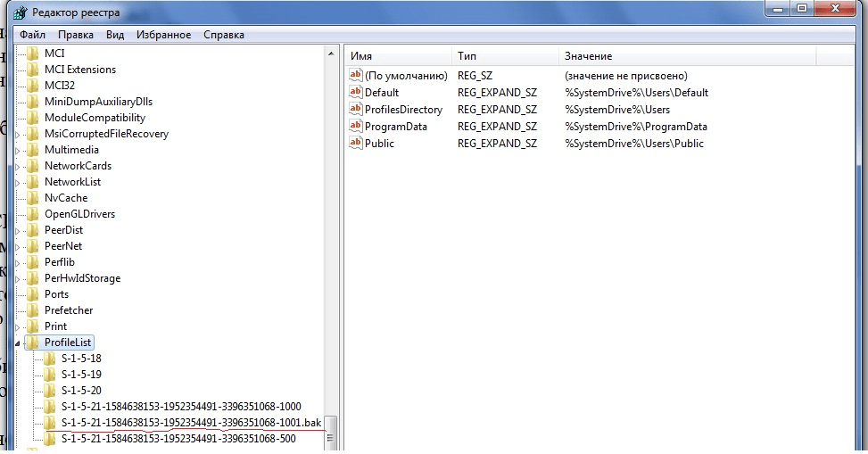This screenshot has width=868, height=454.
Task: Open the Файл menu
Action: click(32, 35)
